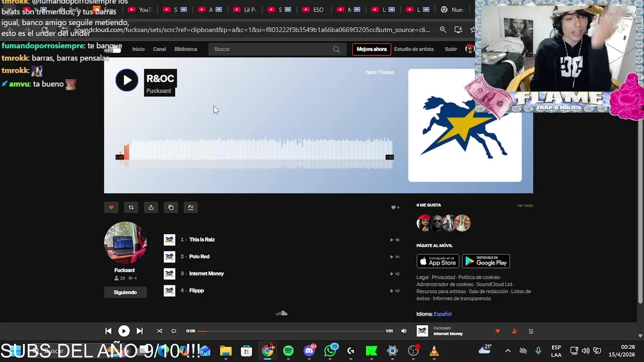Screen dimensions: 644x362
Task: Add the set to next up queue icon
Action: click(x=191, y=207)
